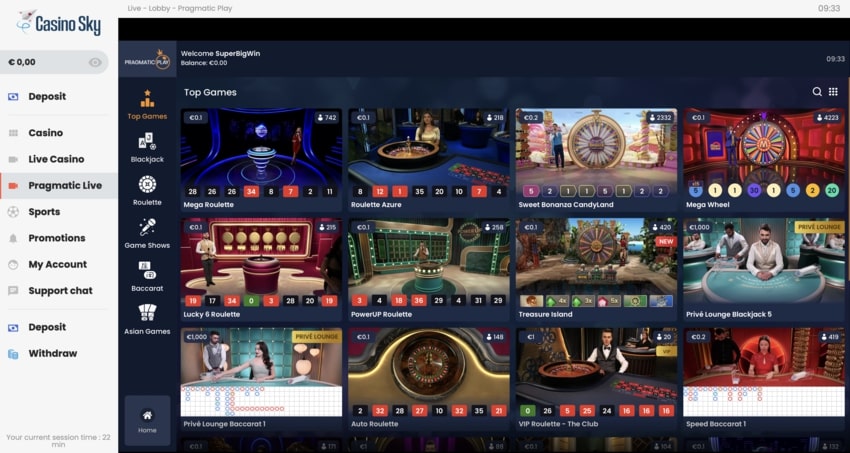
Task: Select the Blackjack category icon
Action: (147, 141)
